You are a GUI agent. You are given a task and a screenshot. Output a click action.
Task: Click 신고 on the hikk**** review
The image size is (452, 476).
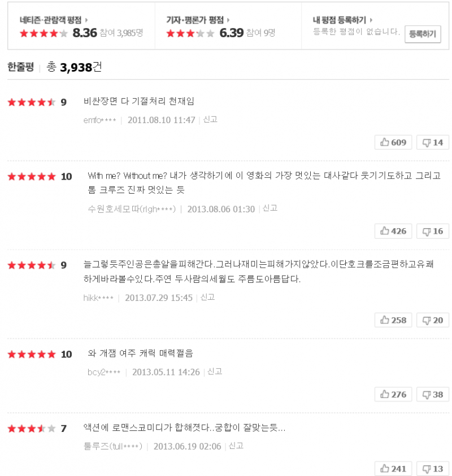tap(208, 297)
